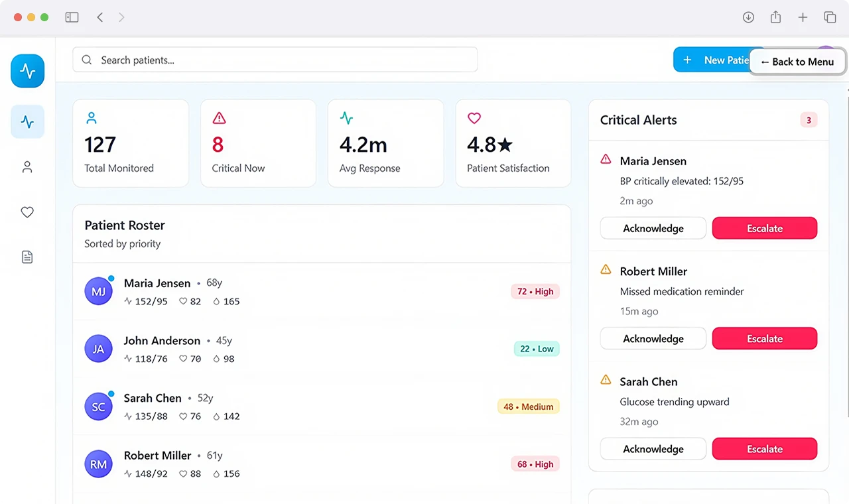
Task: Open the reports document icon in sidebar
Action: click(x=27, y=257)
